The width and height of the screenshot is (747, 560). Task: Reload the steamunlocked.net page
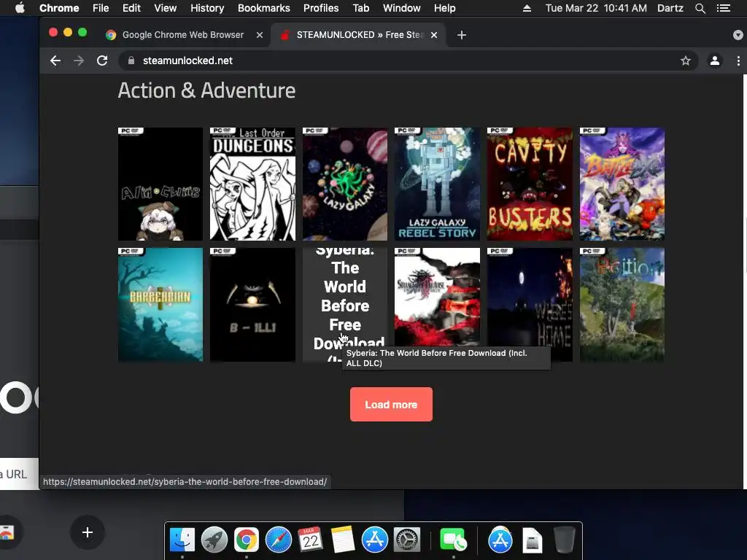102,61
